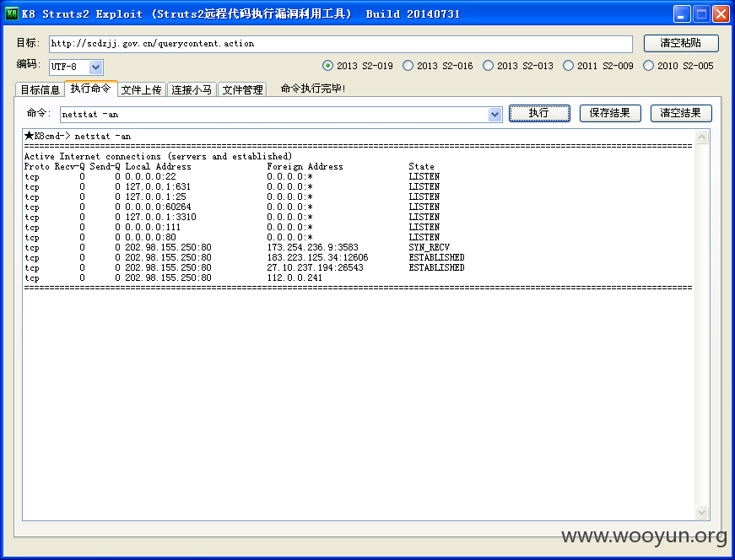
Task: Open the 文件管理 tab
Action: [242, 89]
